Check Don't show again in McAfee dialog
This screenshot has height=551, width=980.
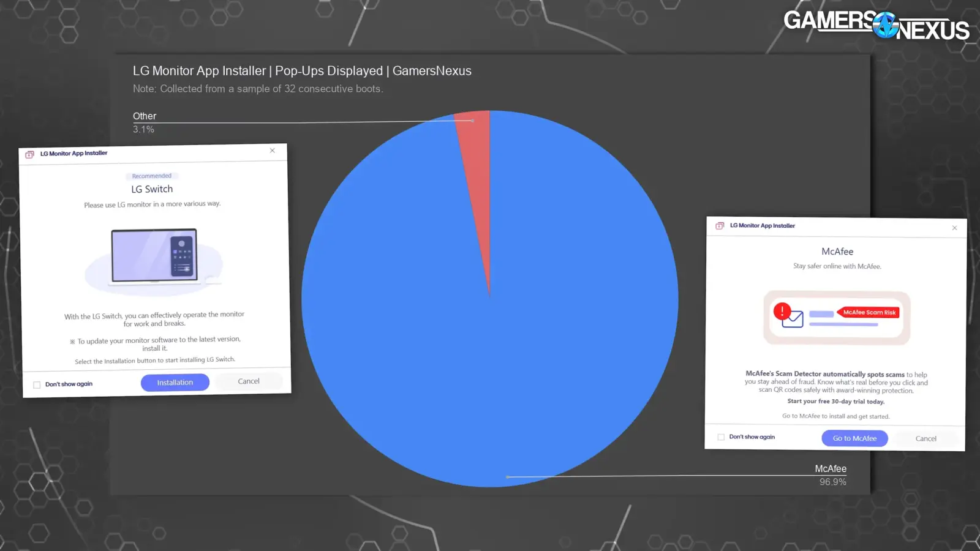pyautogui.click(x=721, y=437)
